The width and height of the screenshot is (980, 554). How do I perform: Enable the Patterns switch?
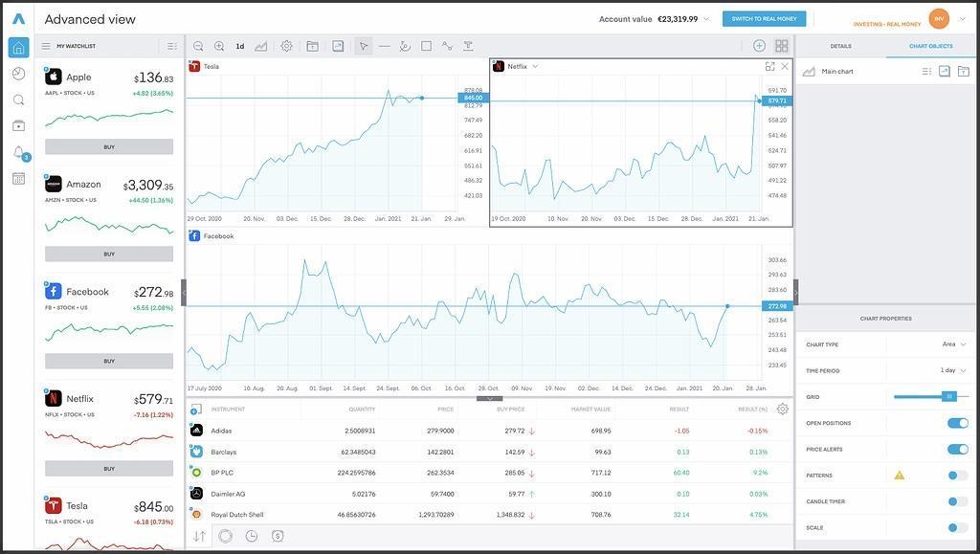tap(957, 476)
